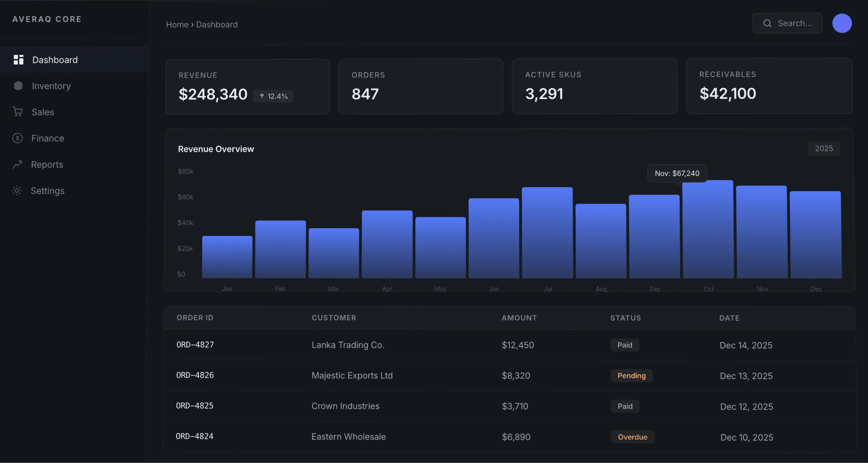Click customer Majestic Exports Ltd

tap(352, 375)
